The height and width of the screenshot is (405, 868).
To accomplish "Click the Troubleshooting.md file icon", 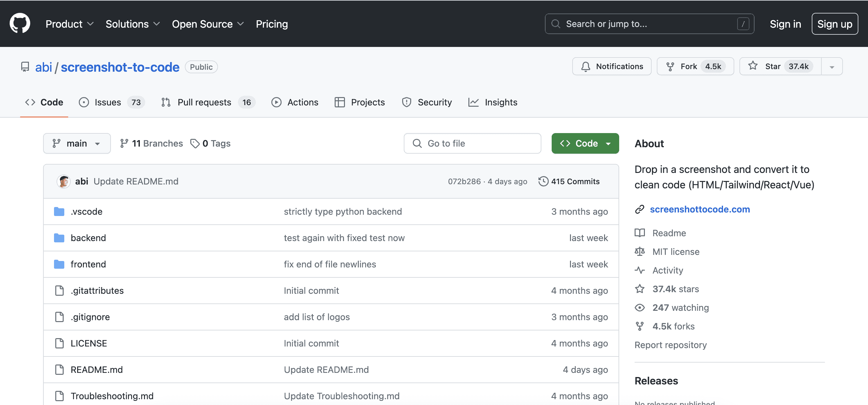I will (x=59, y=396).
